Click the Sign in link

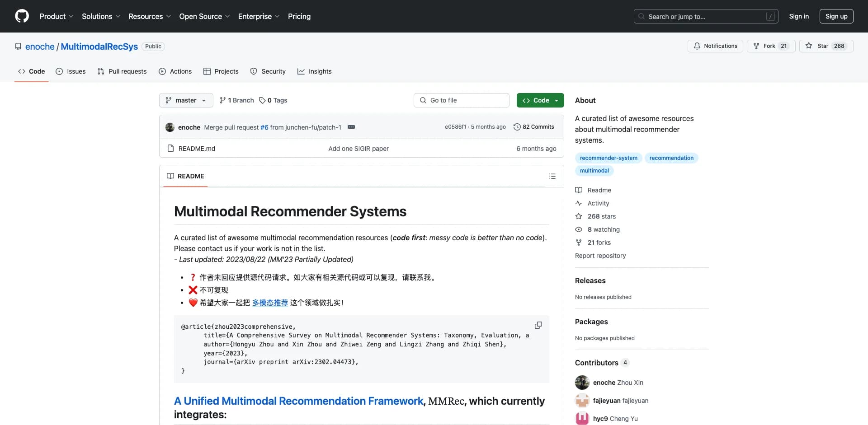coord(799,16)
